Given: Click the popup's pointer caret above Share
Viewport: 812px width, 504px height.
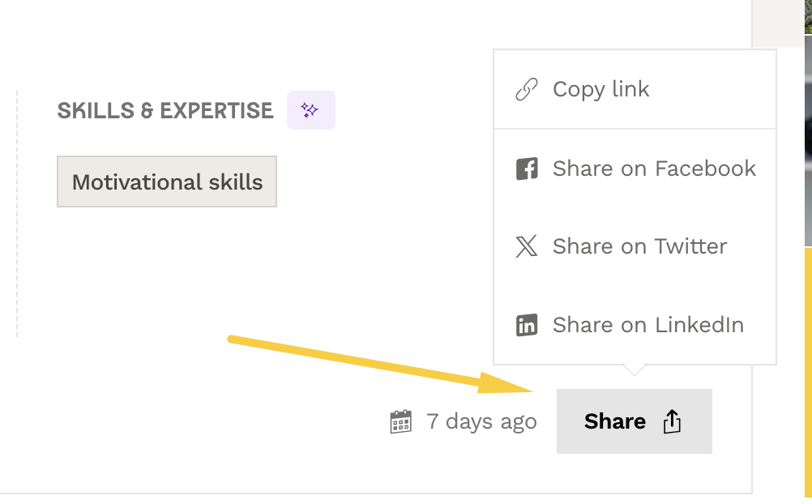Looking at the screenshot, I should click(635, 370).
